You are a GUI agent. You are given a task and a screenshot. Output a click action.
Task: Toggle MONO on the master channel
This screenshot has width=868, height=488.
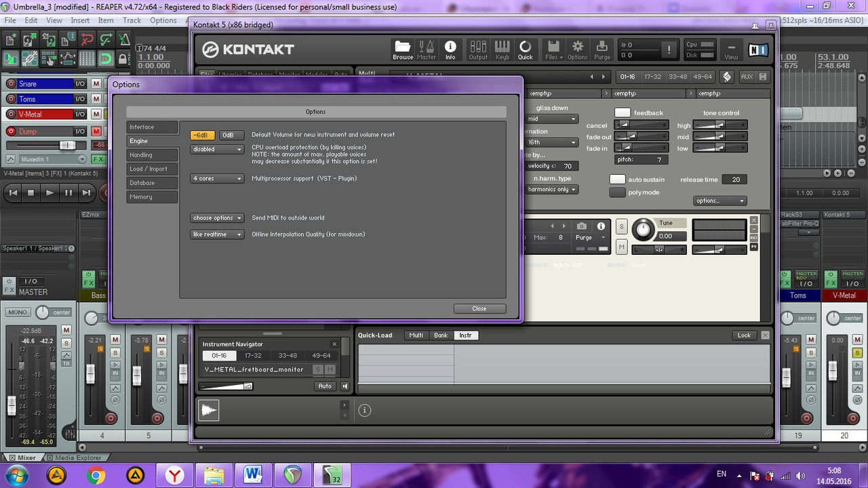point(18,312)
